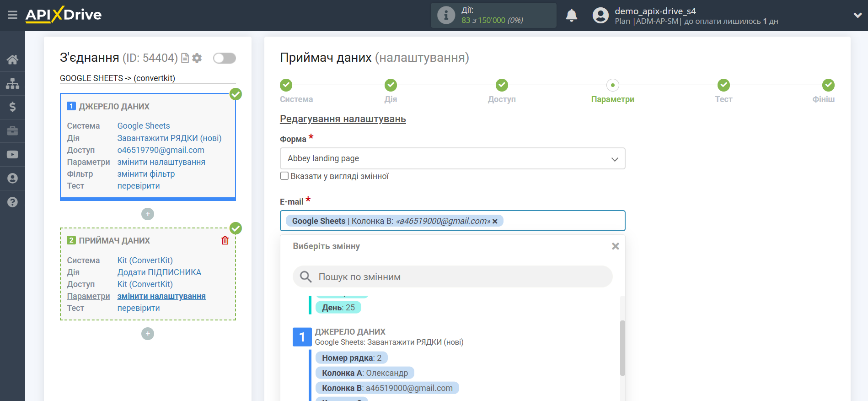Open the YouTube video tutorials icon
The height and width of the screenshot is (401, 868).
[12, 155]
